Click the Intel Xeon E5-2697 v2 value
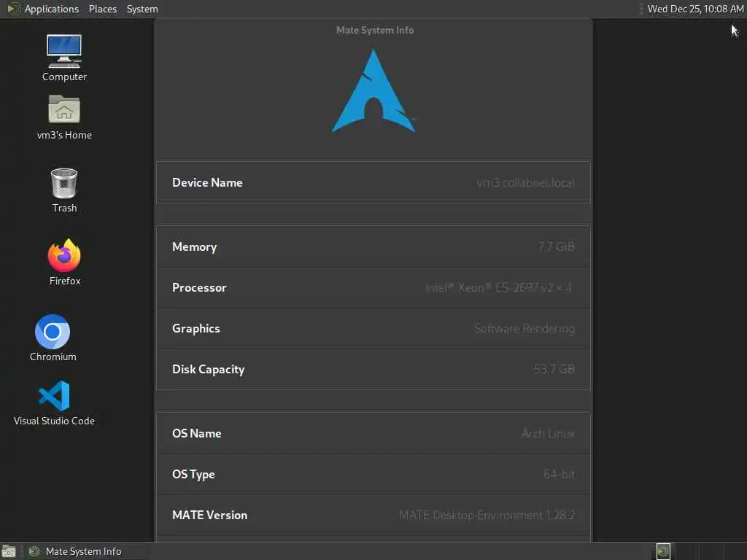This screenshot has width=747, height=560. pyautogui.click(x=499, y=287)
